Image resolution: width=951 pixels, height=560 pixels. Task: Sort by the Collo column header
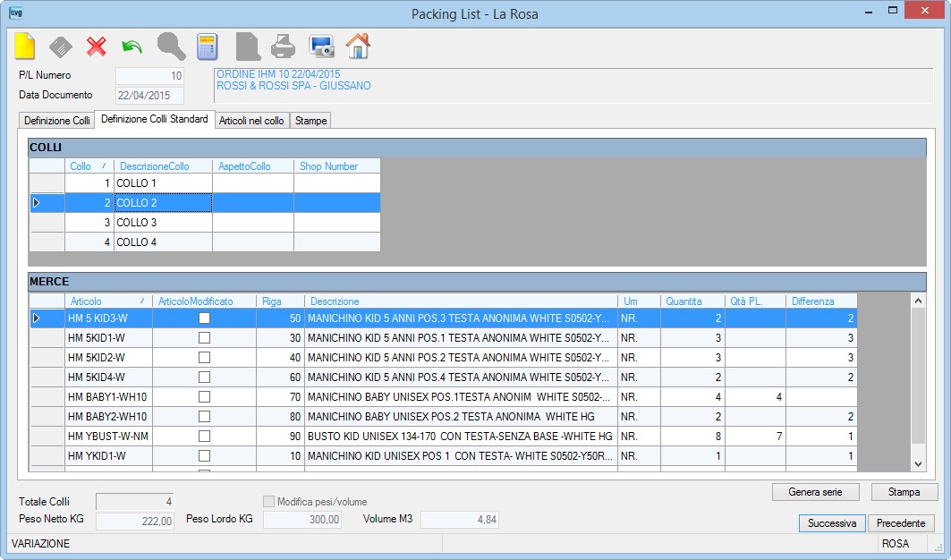pos(89,166)
